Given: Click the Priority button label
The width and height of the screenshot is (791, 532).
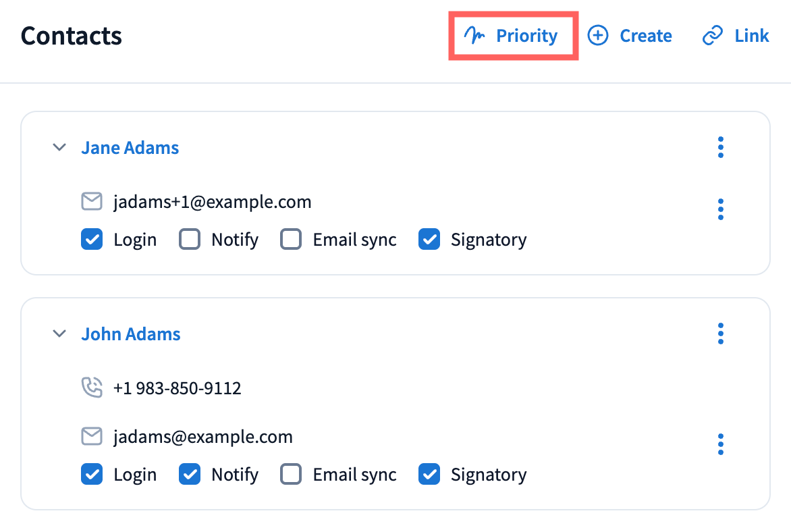Looking at the screenshot, I should 526,36.
